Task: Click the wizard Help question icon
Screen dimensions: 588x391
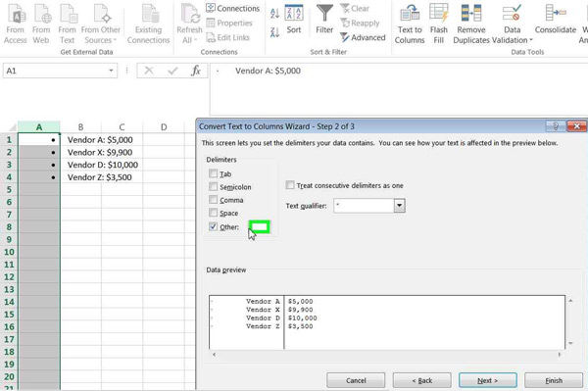Action: click(x=555, y=126)
